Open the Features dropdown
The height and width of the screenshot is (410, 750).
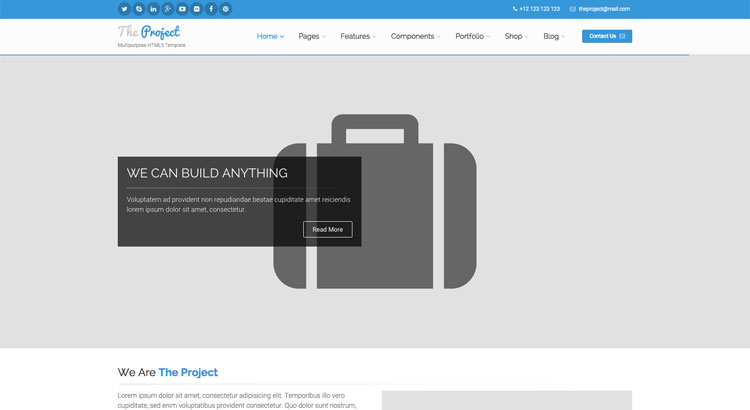(x=358, y=36)
